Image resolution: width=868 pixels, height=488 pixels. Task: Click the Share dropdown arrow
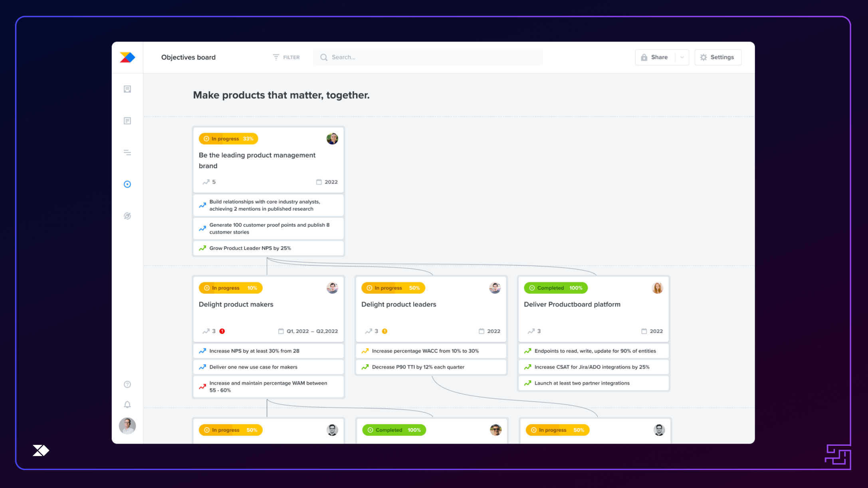pyautogui.click(x=682, y=57)
